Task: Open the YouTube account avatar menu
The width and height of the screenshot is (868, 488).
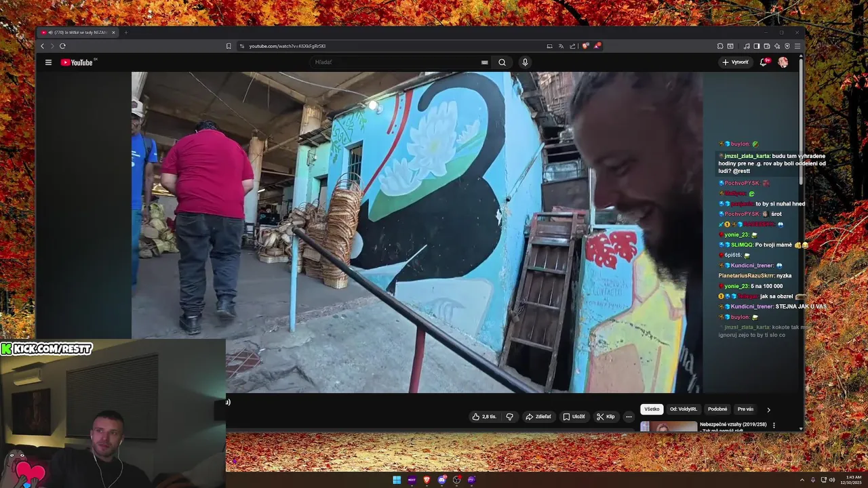Action: click(x=783, y=62)
